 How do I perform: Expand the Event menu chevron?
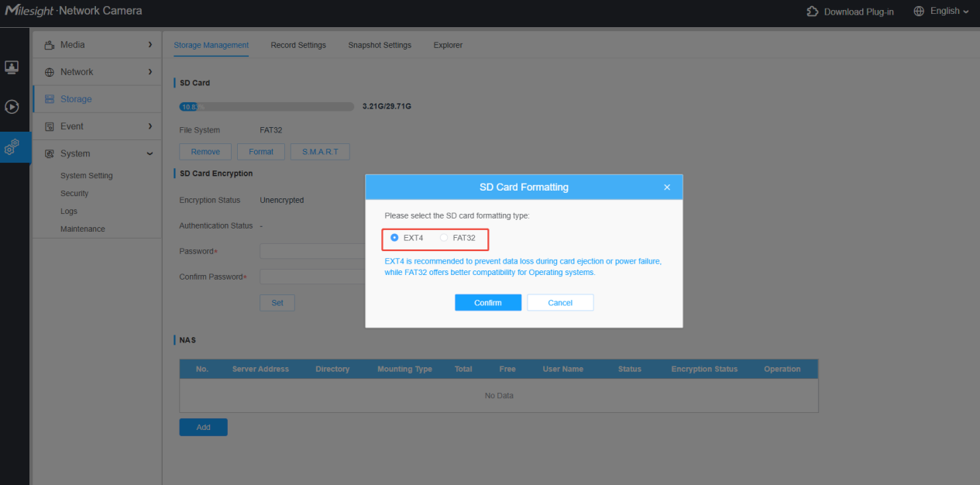click(x=150, y=126)
